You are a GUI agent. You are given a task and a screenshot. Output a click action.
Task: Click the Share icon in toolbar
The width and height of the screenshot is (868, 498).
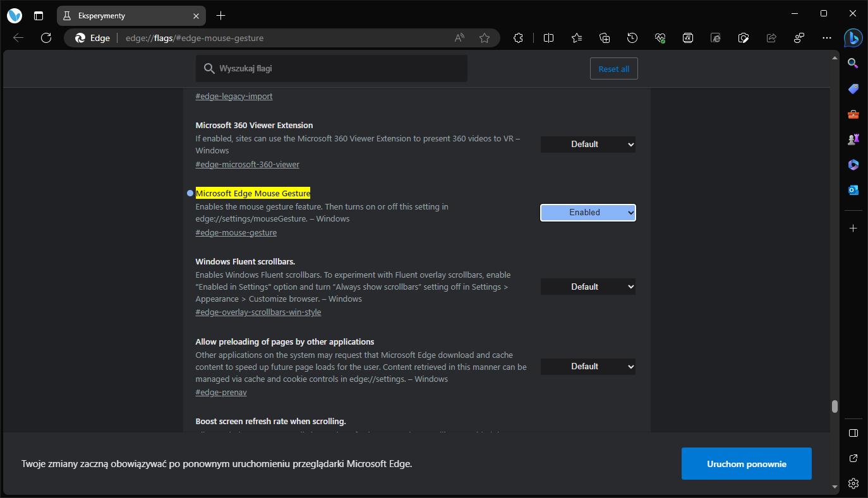pos(771,38)
